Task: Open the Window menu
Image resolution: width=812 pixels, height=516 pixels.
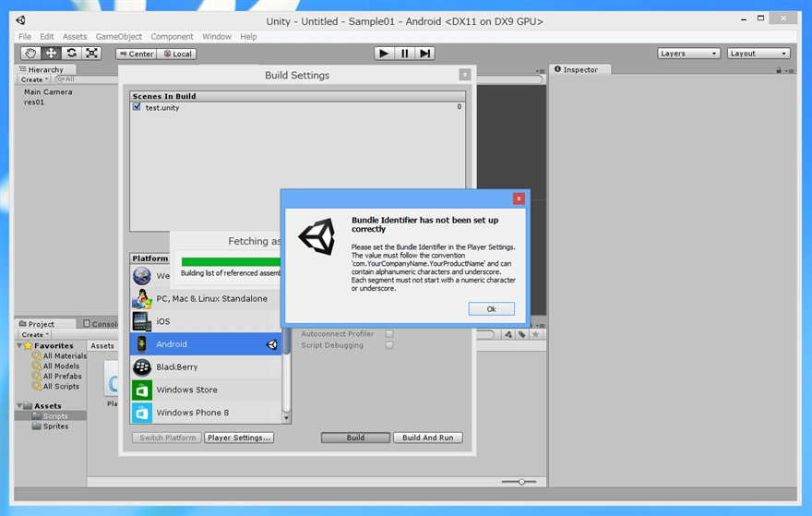Action: point(217,37)
